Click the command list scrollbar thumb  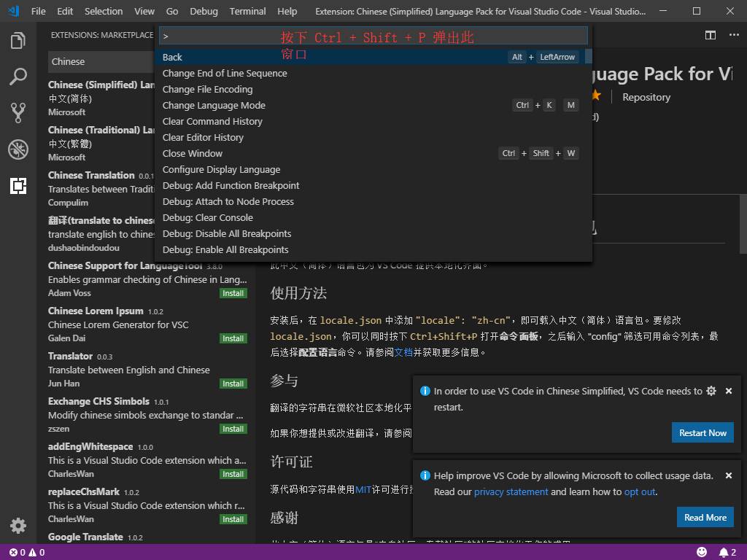(x=589, y=56)
